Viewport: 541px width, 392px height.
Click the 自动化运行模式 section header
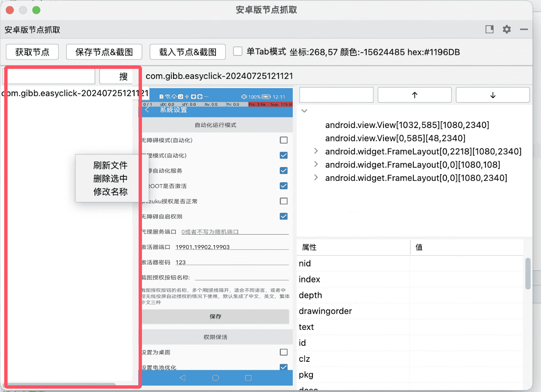[215, 125]
